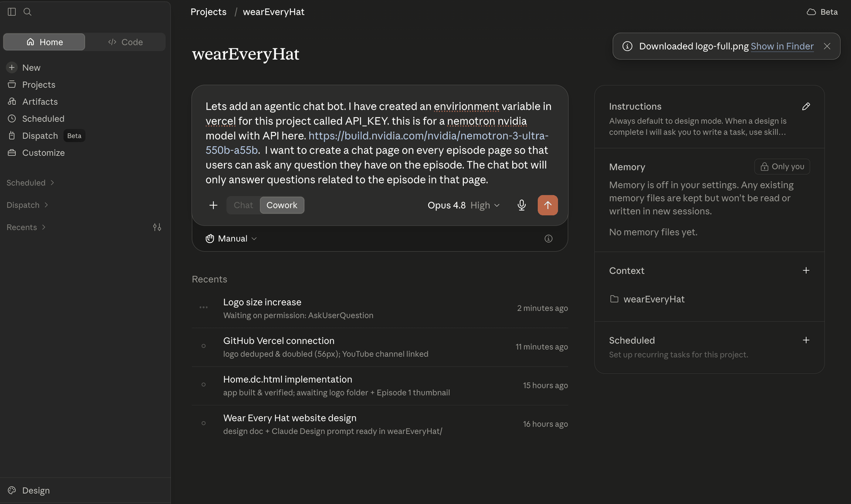Click the 2 minutes ago timestamp
This screenshot has width=851, height=504.
click(x=543, y=308)
